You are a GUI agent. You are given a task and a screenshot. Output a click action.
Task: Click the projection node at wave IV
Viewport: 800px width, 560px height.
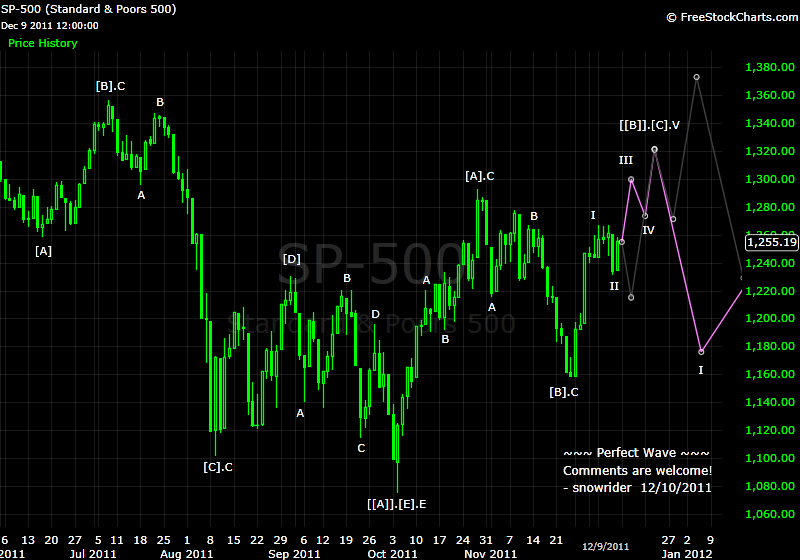(645, 216)
